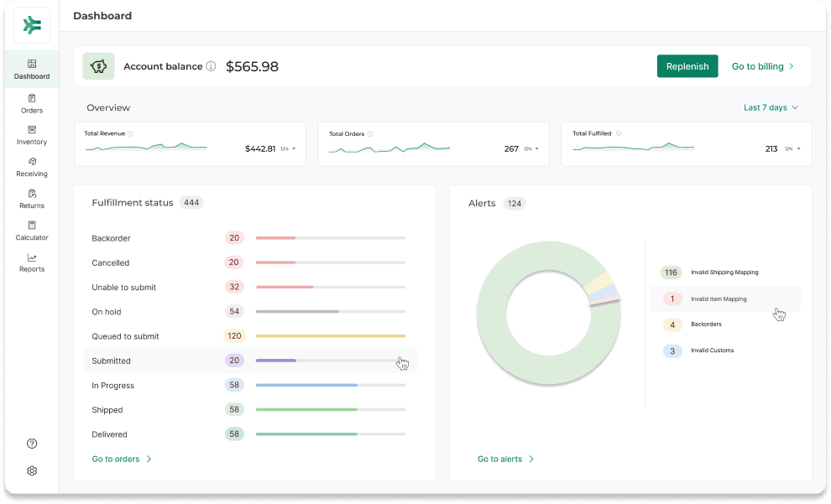Open the Returns sidebar icon
The image size is (831, 504).
coord(32,194)
